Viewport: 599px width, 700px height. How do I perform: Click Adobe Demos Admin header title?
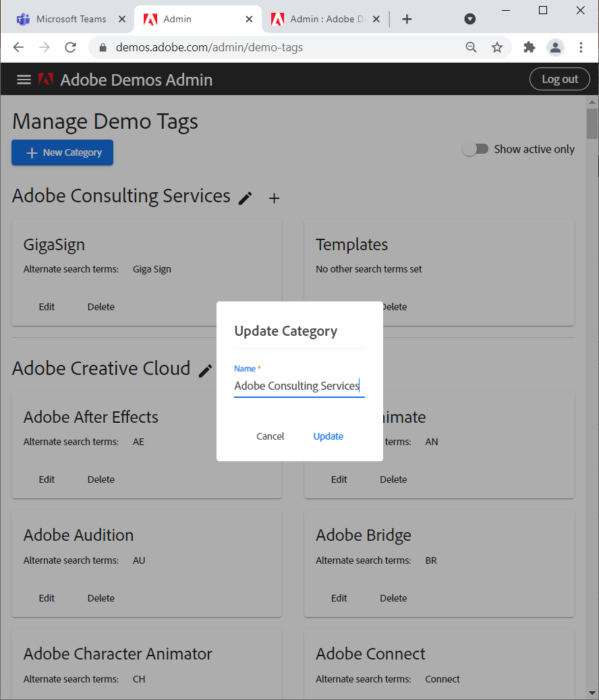click(136, 80)
